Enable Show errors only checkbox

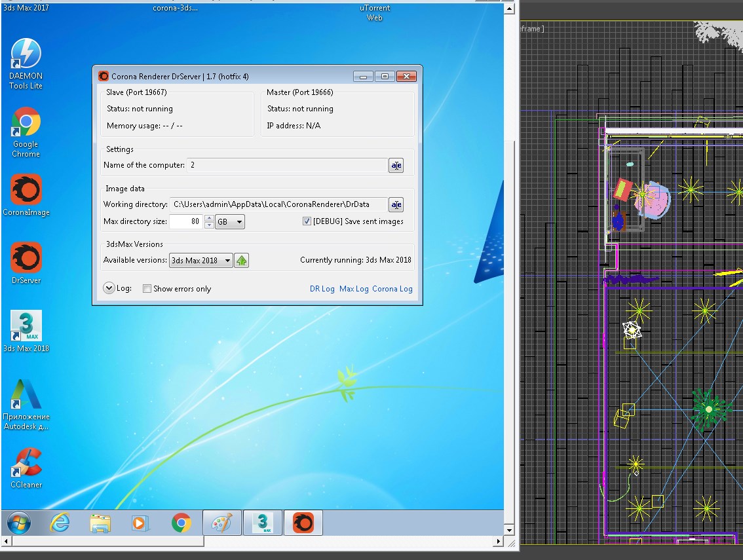pos(147,289)
